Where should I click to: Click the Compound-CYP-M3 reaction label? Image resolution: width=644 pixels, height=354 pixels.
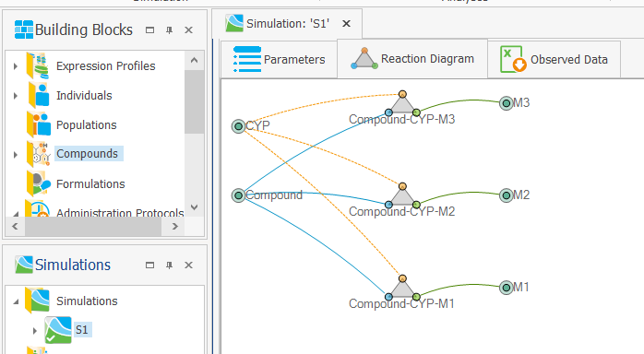click(x=401, y=119)
